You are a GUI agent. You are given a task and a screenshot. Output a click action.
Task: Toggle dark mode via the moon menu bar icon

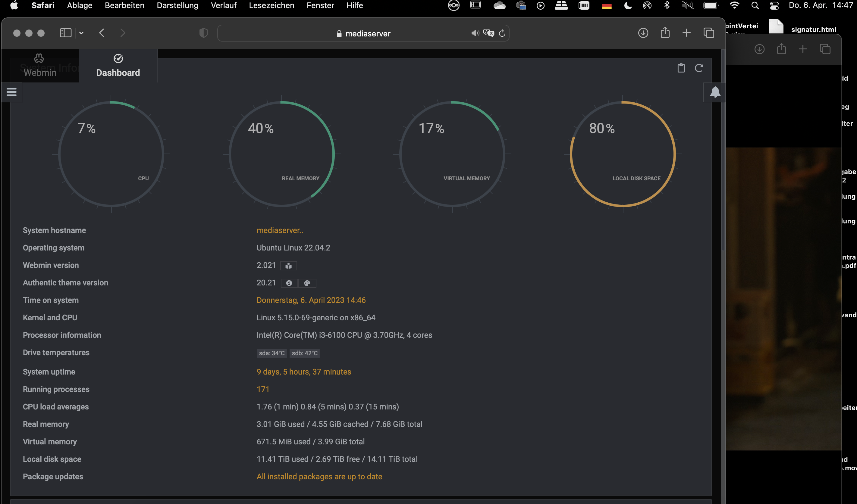tap(628, 5)
